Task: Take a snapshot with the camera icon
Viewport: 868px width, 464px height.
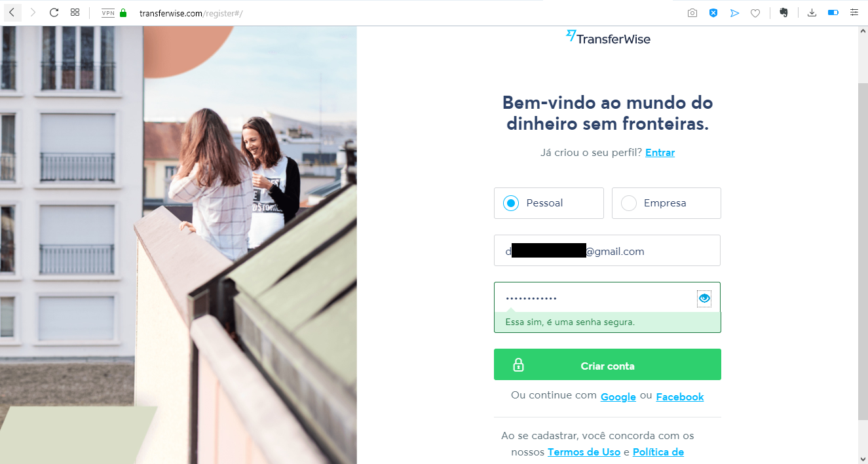Action: click(x=692, y=12)
